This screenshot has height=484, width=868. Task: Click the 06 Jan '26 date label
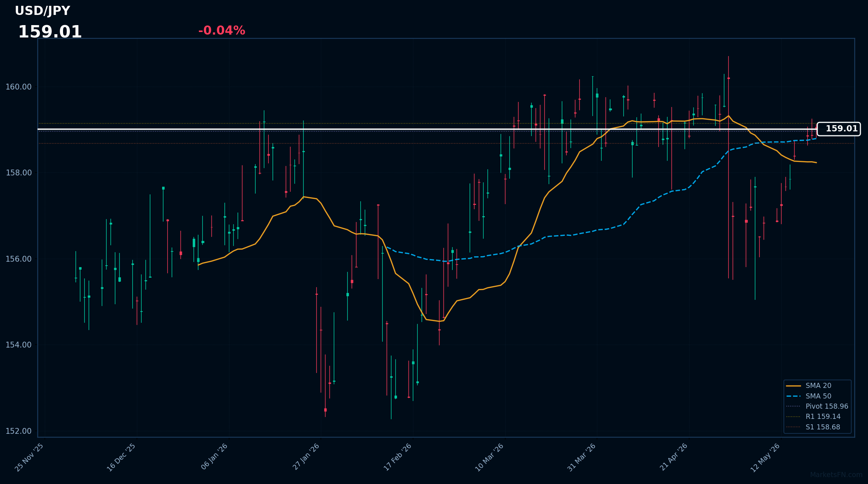(215, 457)
